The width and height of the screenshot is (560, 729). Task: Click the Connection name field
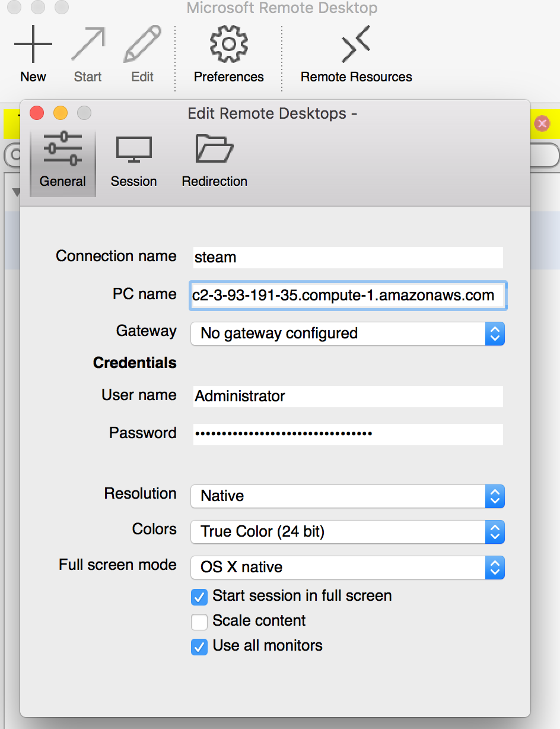[348, 258]
